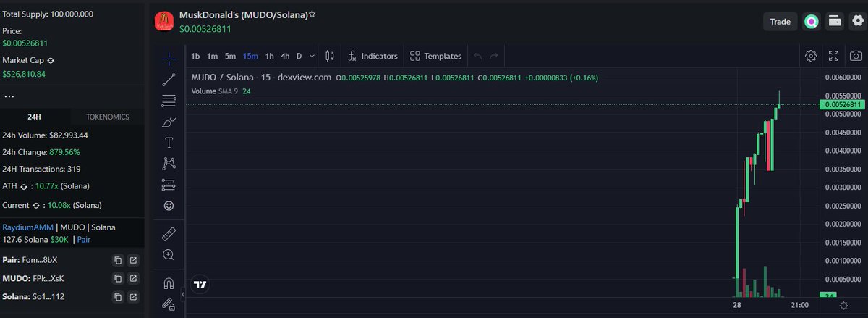
Task: Toggle Current multiplier swap icon
Action: [37, 205]
